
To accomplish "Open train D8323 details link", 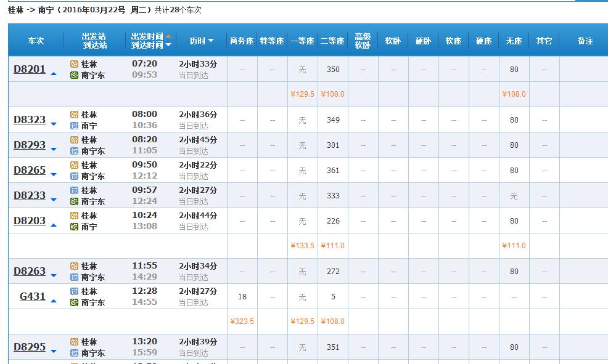I will click(30, 119).
